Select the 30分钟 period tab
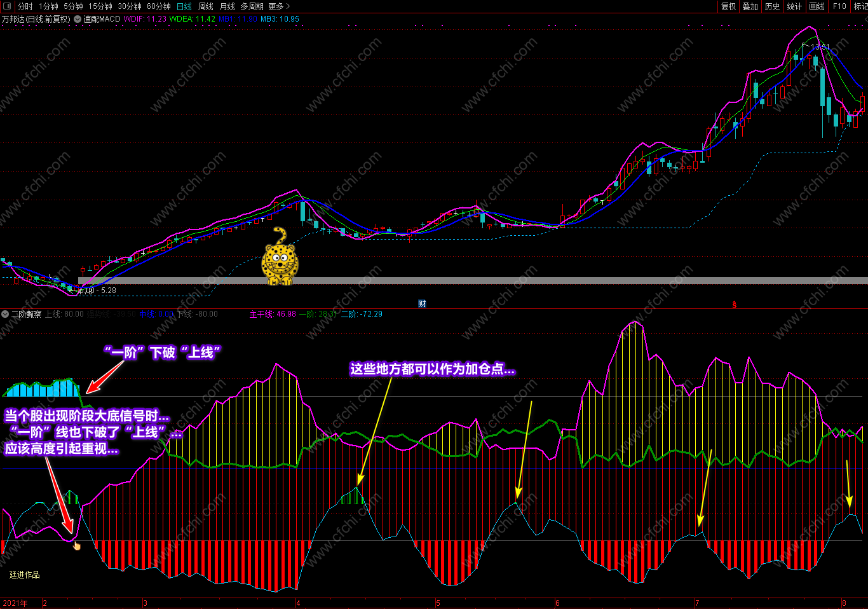Image resolution: width=868 pixels, height=609 pixels. 130,6
